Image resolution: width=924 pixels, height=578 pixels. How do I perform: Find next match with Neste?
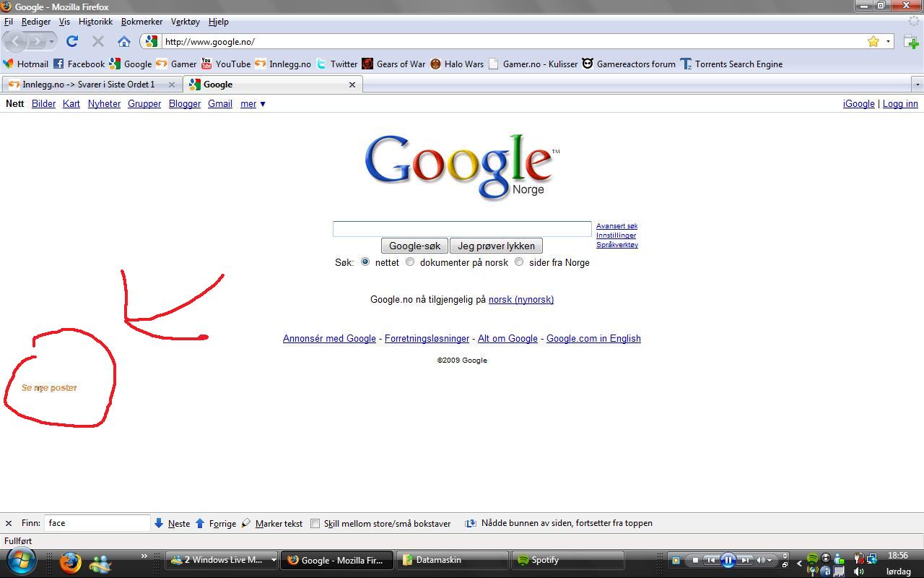click(172, 523)
